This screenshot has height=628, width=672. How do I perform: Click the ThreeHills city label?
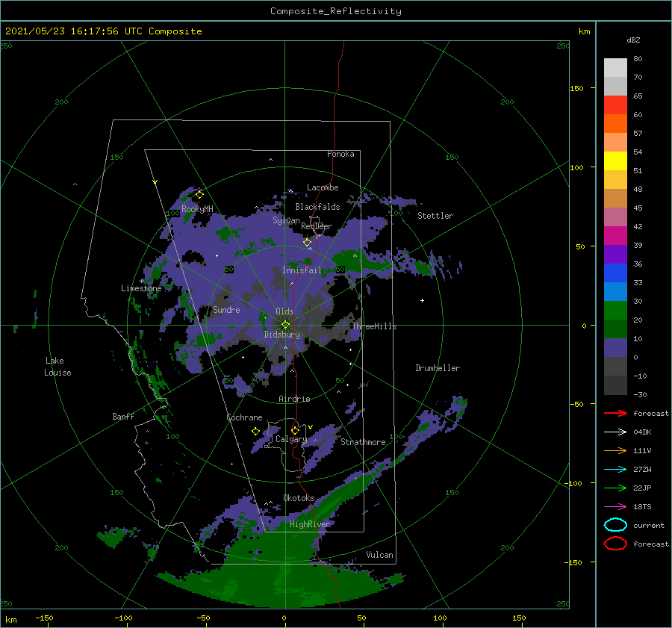tap(374, 326)
